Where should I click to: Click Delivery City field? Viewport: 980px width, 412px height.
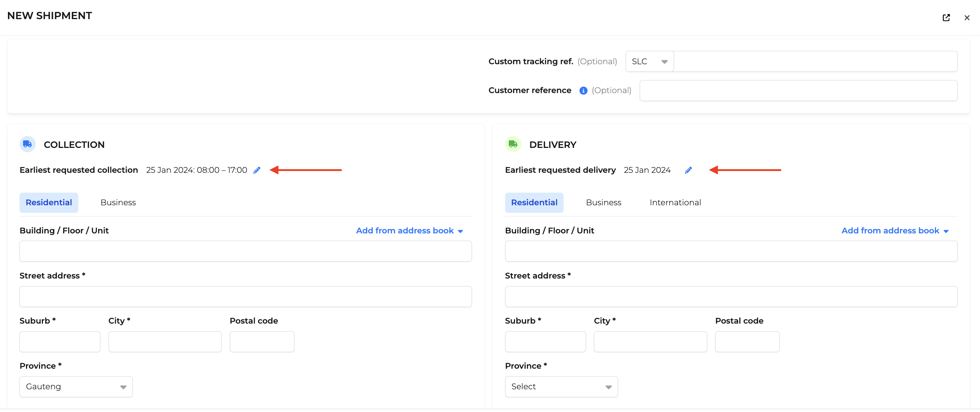pyautogui.click(x=650, y=342)
